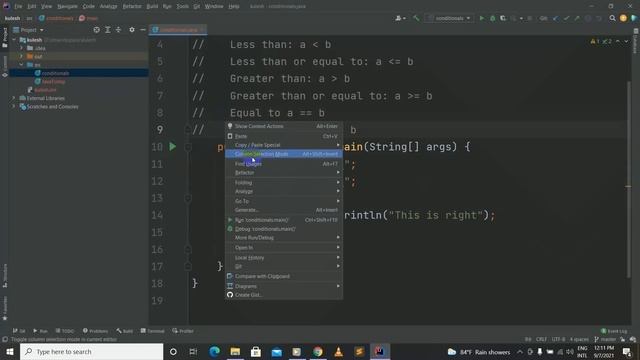Click the Debug bug icon in toolbar
The width and height of the screenshot is (640, 360).
click(492, 18)
